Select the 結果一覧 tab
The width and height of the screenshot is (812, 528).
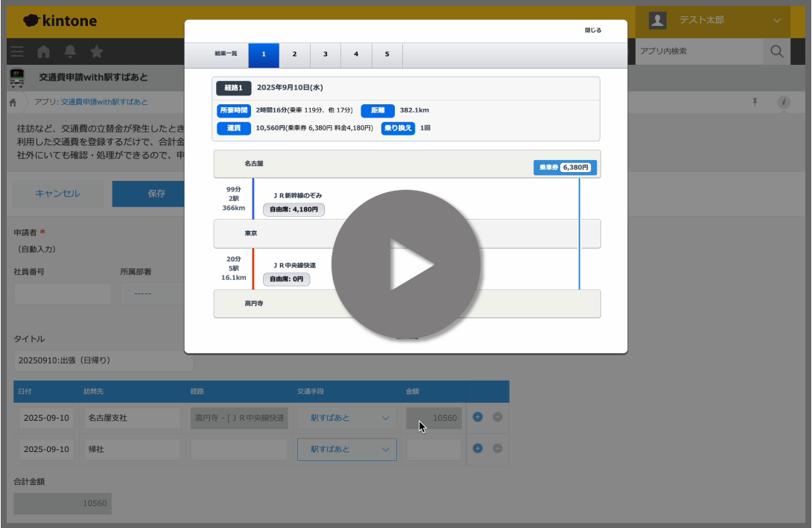click(226, 54)
